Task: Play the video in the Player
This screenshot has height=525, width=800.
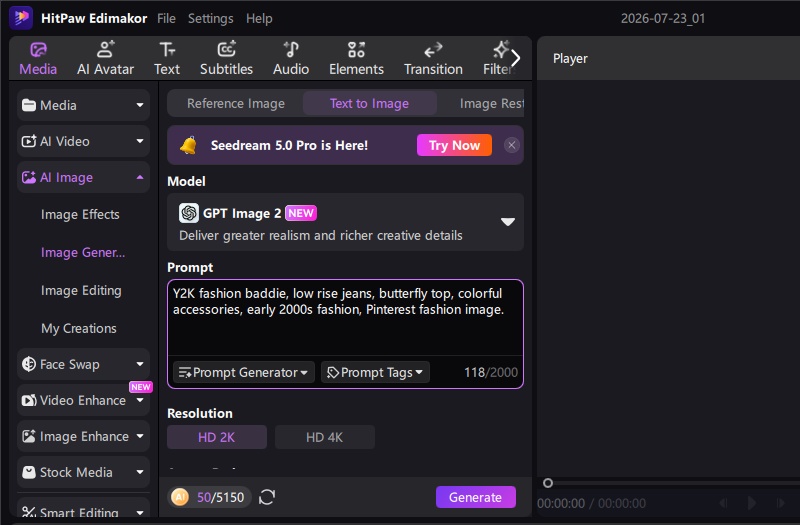Action: tap(752, 503)
